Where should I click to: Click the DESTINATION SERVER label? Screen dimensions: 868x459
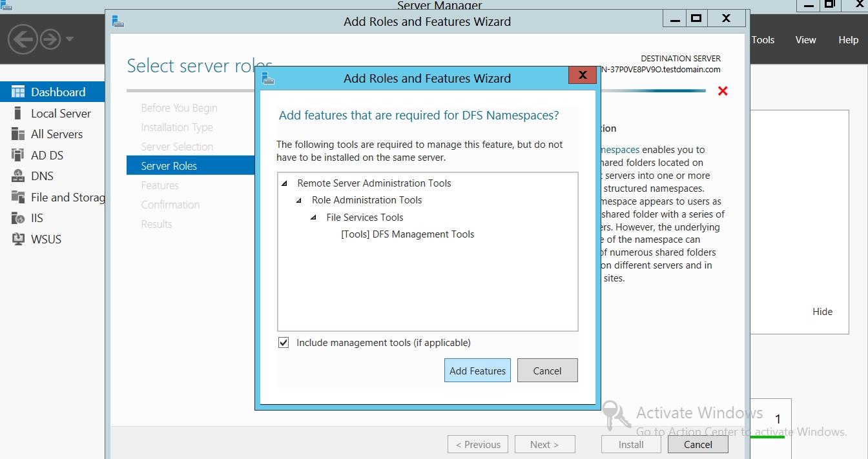[681, 58]
